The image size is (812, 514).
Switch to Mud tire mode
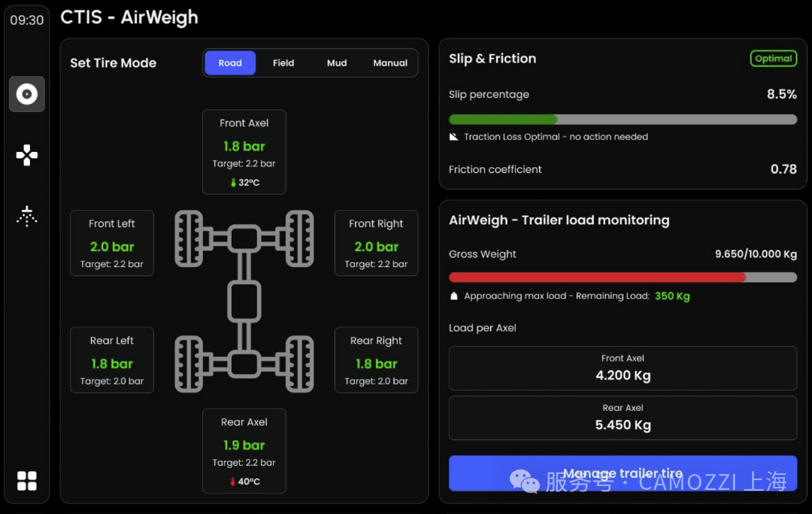(337, 63)
